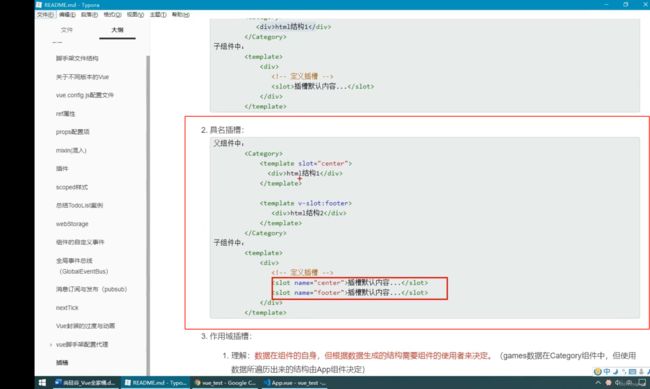Open the 视图(V) menu
Viewport: 650px width, 389px height.
[x=135, y=15]
